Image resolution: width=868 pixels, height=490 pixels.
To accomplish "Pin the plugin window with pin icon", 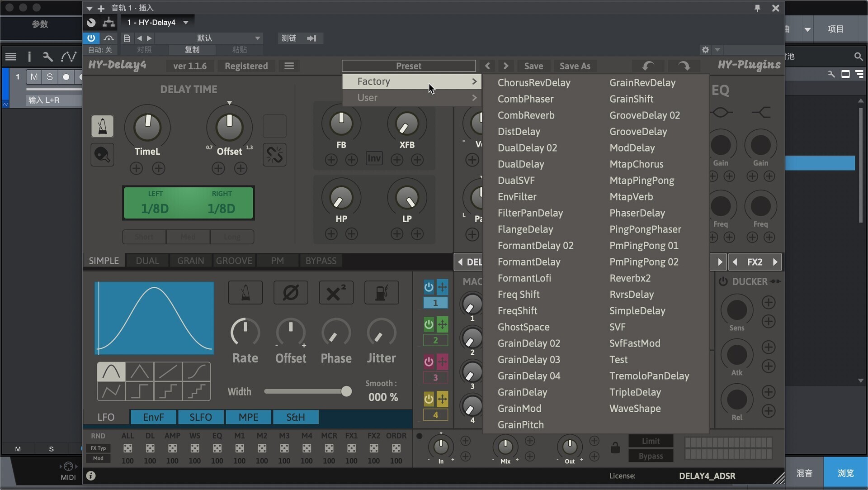I will pyautogui.click(x=757, y=8).
